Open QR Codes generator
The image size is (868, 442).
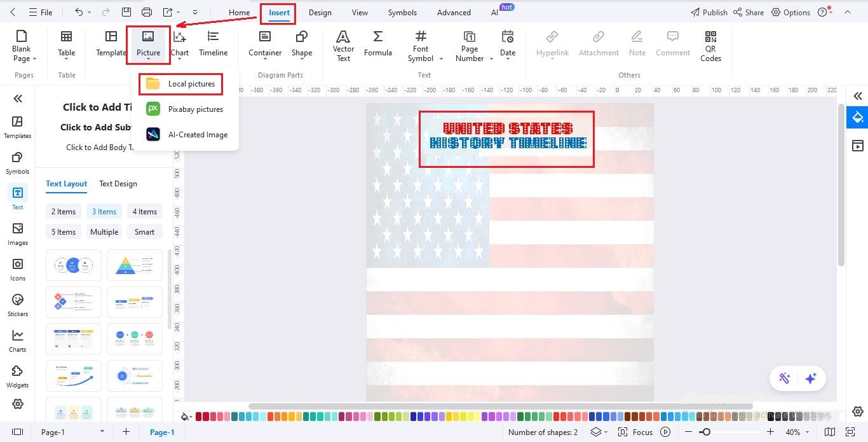[x=710, y=46]
